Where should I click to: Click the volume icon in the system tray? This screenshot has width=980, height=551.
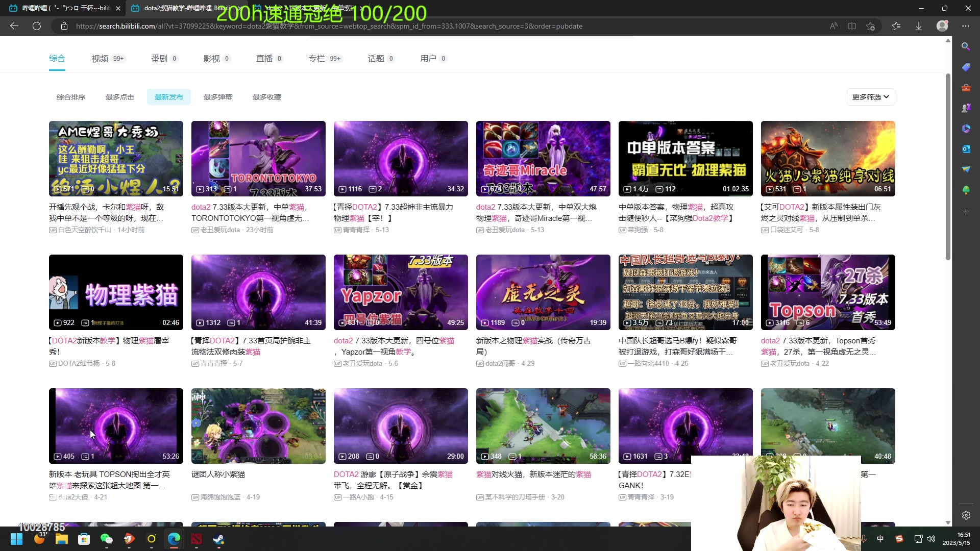point(931,539)
